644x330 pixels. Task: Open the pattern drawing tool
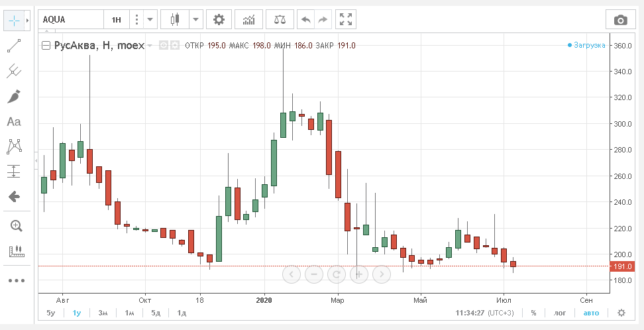14,146
